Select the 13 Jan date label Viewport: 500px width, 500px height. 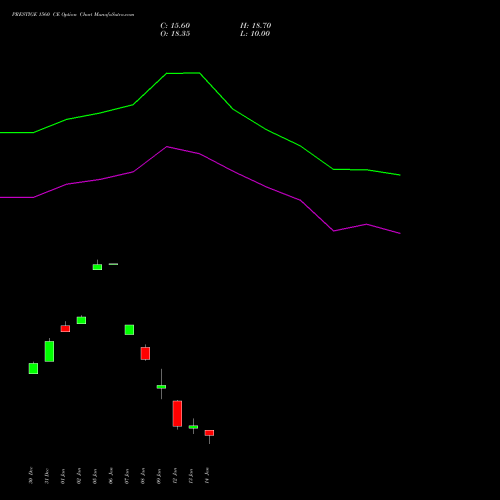[x=191, y=475]
